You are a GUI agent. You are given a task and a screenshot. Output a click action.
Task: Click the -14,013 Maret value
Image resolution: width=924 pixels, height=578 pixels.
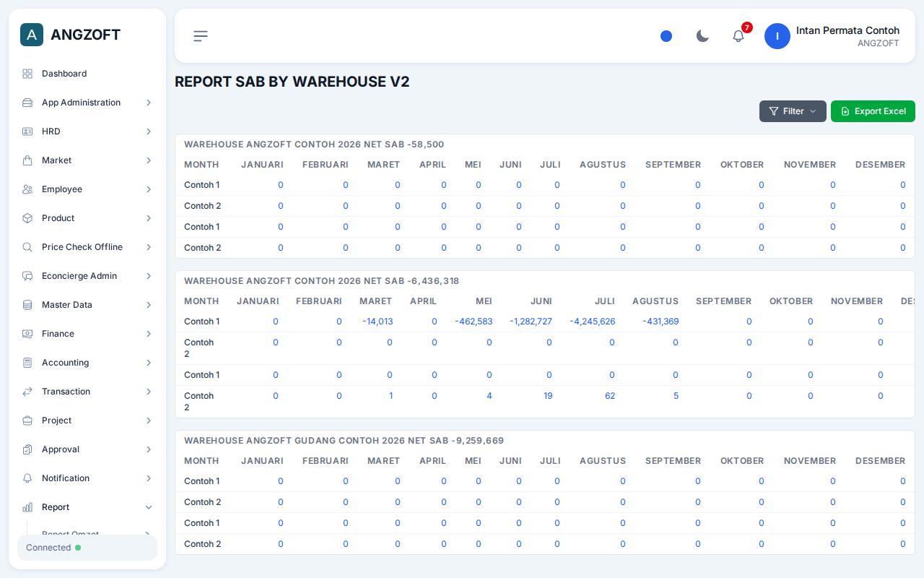coord(378,322)
